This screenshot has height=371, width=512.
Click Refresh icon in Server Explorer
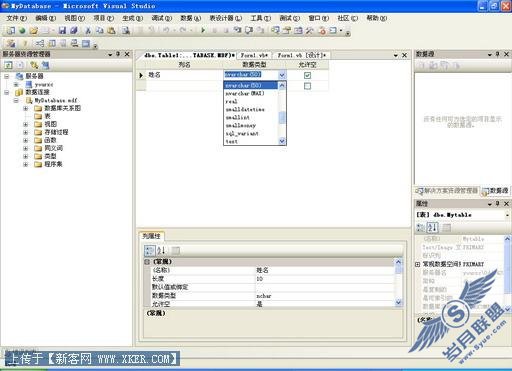tap(8, 65)
